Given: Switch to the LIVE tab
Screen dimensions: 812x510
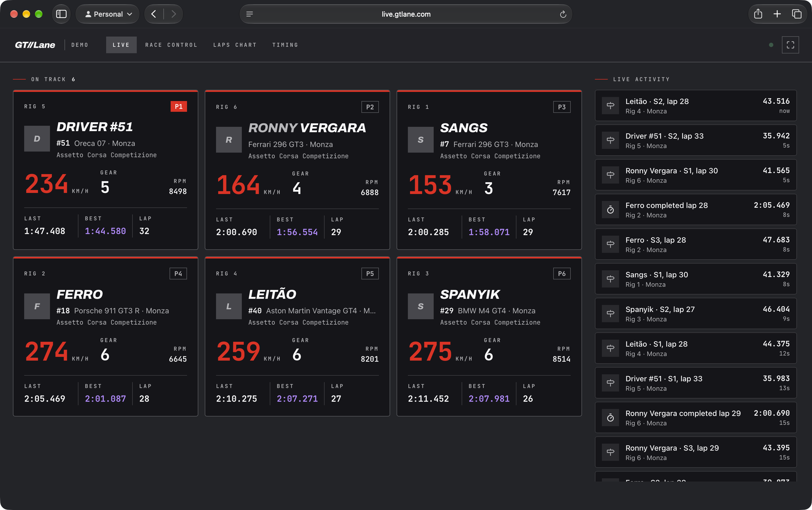Looking at the screenshot, I should [121, 45].
